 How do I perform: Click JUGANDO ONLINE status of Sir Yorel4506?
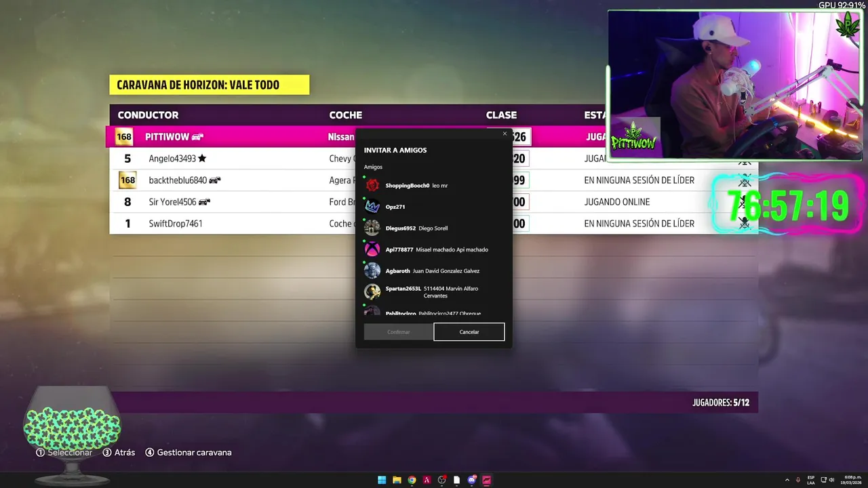pyautogui.click(x=617, y=202)
